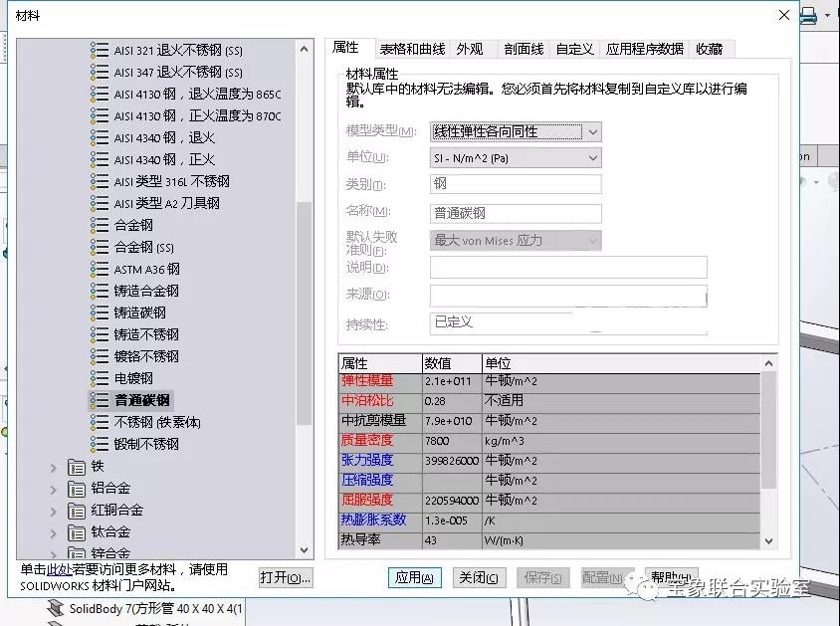Expand the 红铜合金 material category
The image size is (840, 626).
53,512
